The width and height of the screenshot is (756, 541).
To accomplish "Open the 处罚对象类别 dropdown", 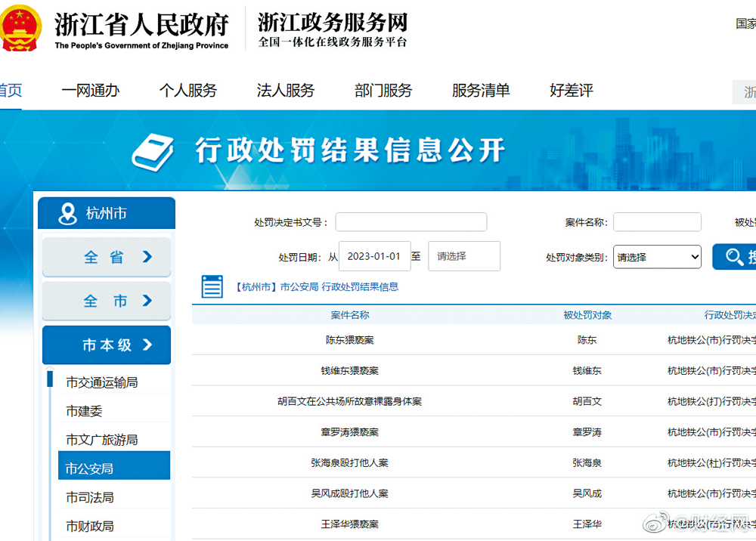I will tap(657, 256).
